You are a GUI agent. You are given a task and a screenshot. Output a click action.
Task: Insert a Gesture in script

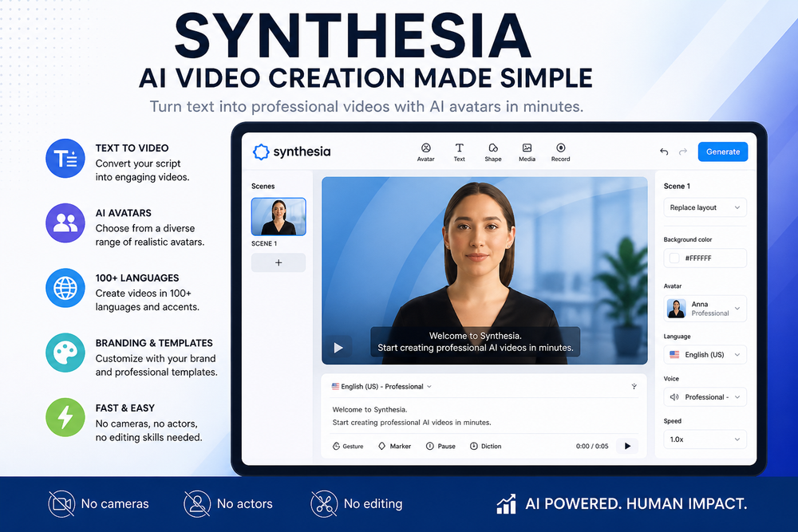(348, 446)
